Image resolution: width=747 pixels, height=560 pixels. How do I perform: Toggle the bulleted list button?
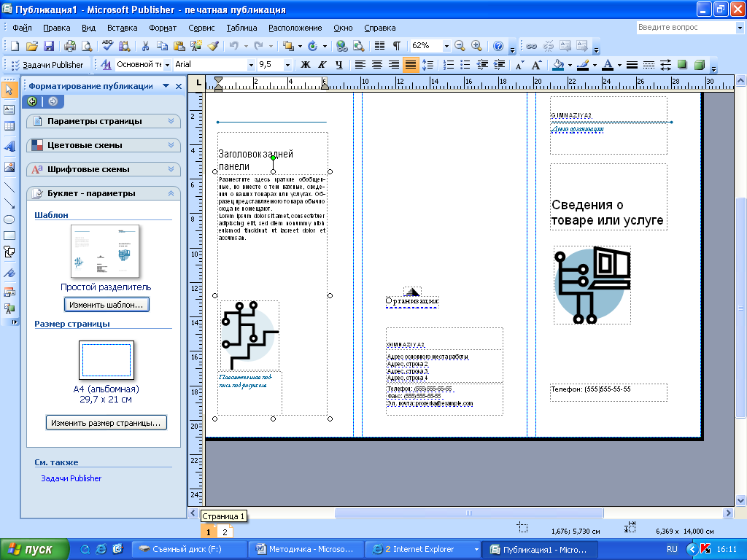pos(465,65)
